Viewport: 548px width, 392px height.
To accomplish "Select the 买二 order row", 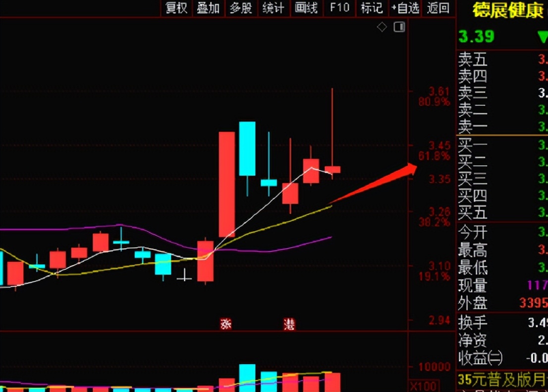I will [x=502, y=161].
